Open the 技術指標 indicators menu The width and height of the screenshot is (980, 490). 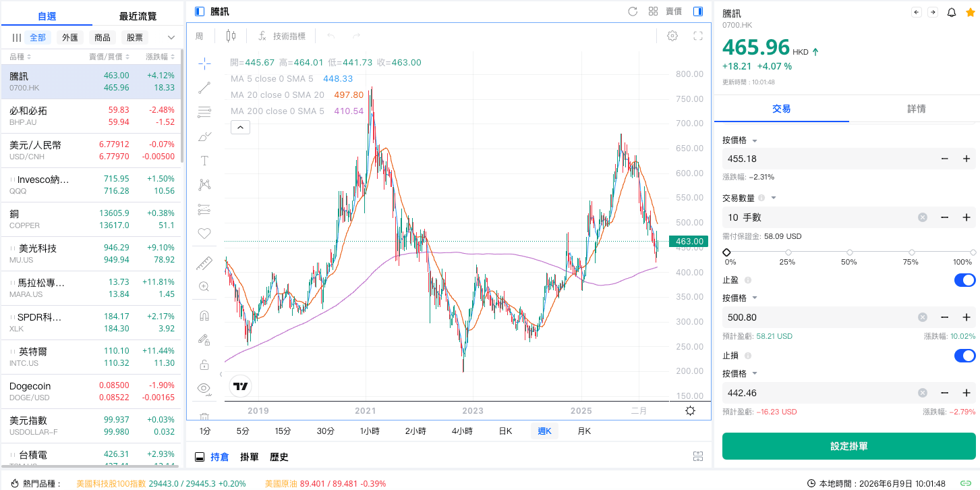[281, 36]
